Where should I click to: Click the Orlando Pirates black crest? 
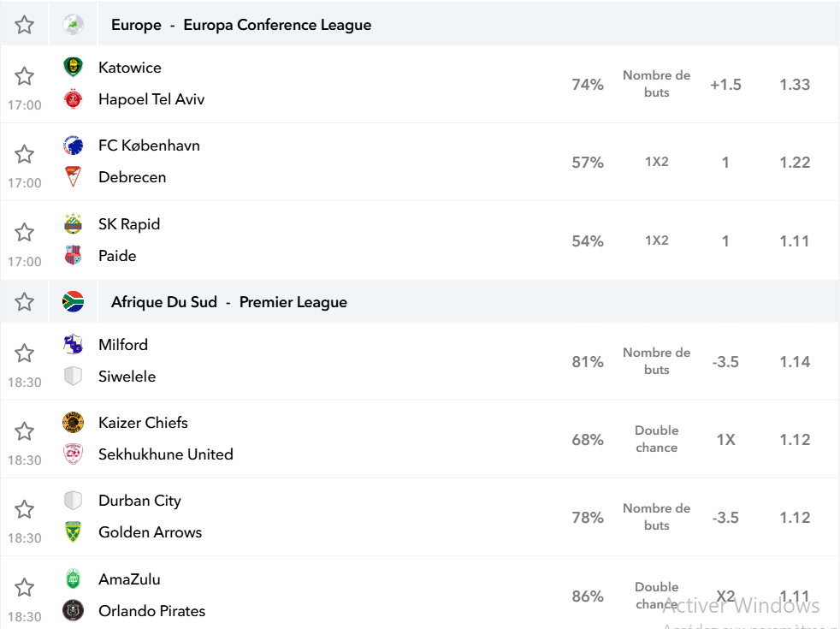pyautogui.click(x=73, y=610)
